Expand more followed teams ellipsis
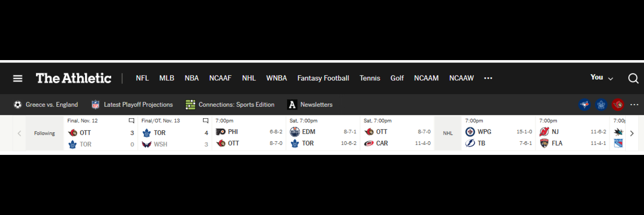 click(634, 105)
